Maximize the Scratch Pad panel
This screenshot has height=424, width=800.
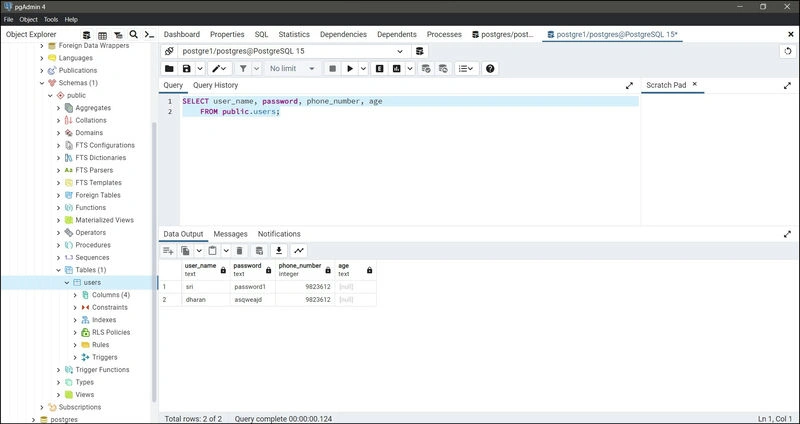point(787,86)
